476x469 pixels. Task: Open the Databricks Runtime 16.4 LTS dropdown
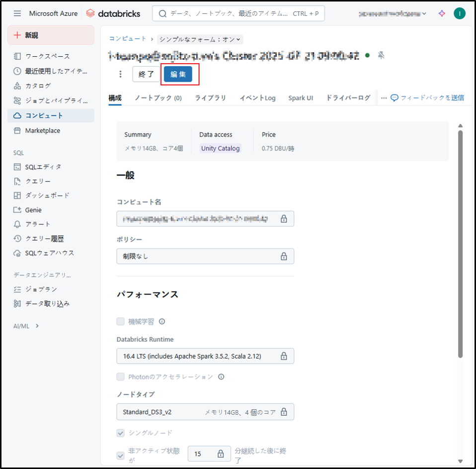tap(205, 356)
